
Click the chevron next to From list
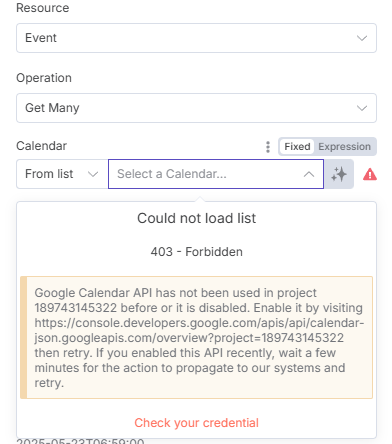pos(93,174)
